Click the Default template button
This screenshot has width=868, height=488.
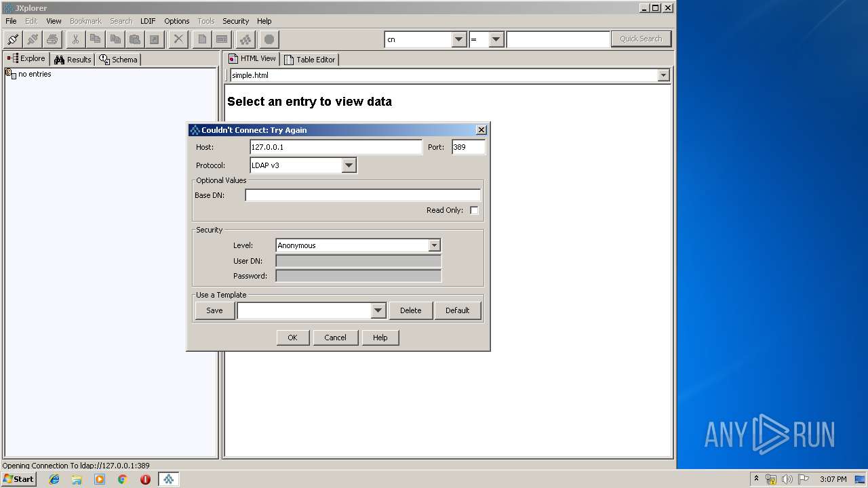[x=457, y=310]
